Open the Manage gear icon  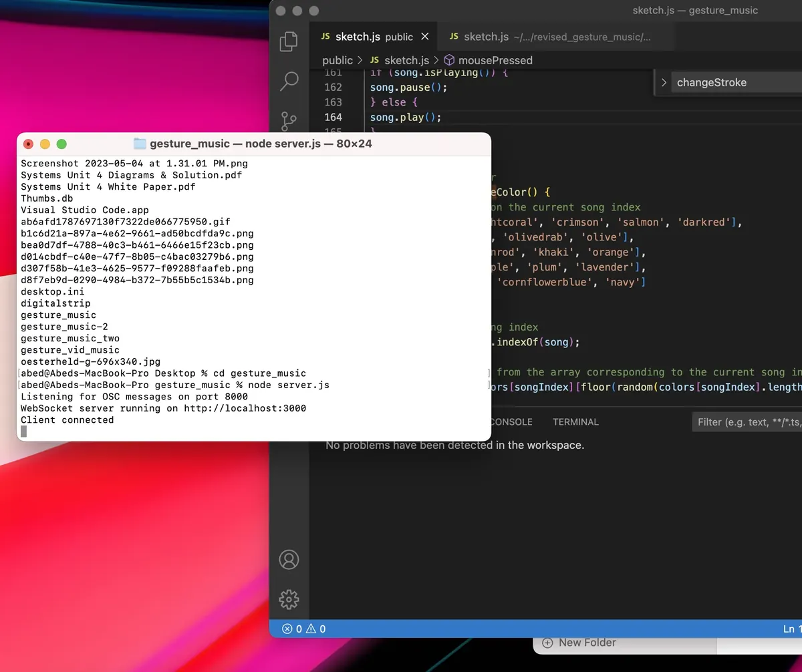click(x=289, y=599)
